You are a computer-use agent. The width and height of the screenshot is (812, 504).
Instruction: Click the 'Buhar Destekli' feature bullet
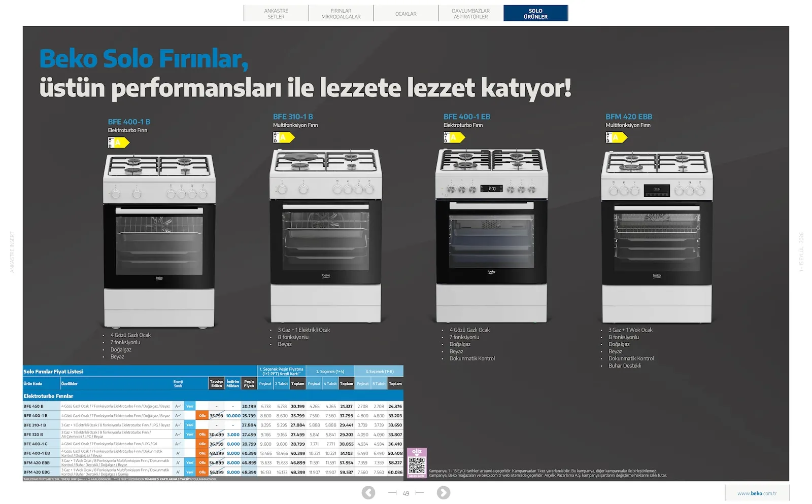[x=625, y=366]
